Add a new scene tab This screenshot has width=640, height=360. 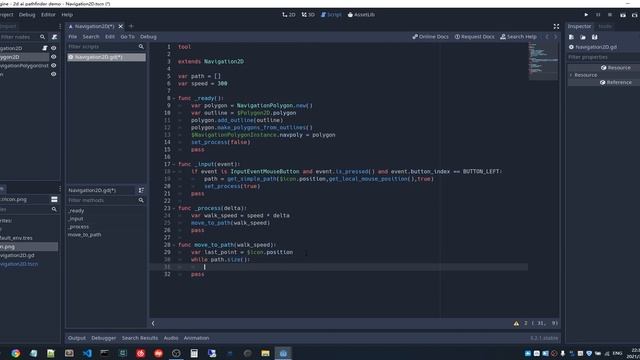tap(131, 27)
